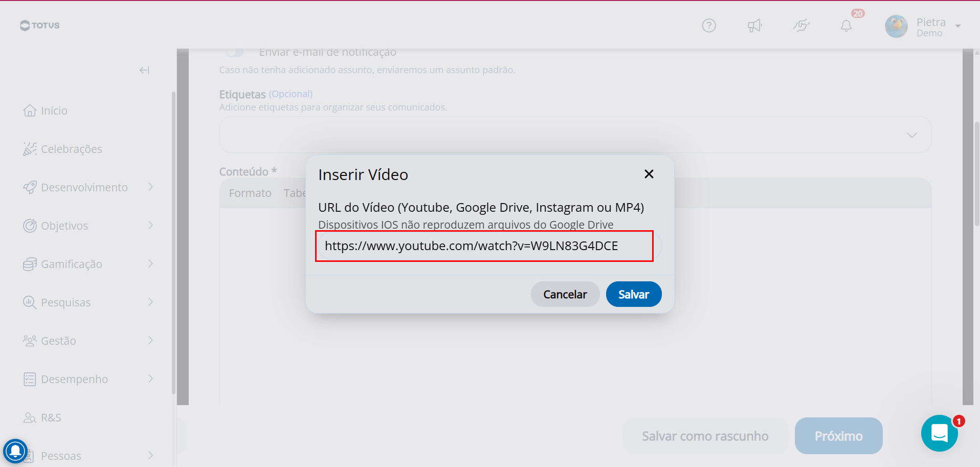Click the "Etiquetas" heading
Image resolution: width=980 pixels, height=467 pixels.
pyautogui.click(x=242, y=95)
